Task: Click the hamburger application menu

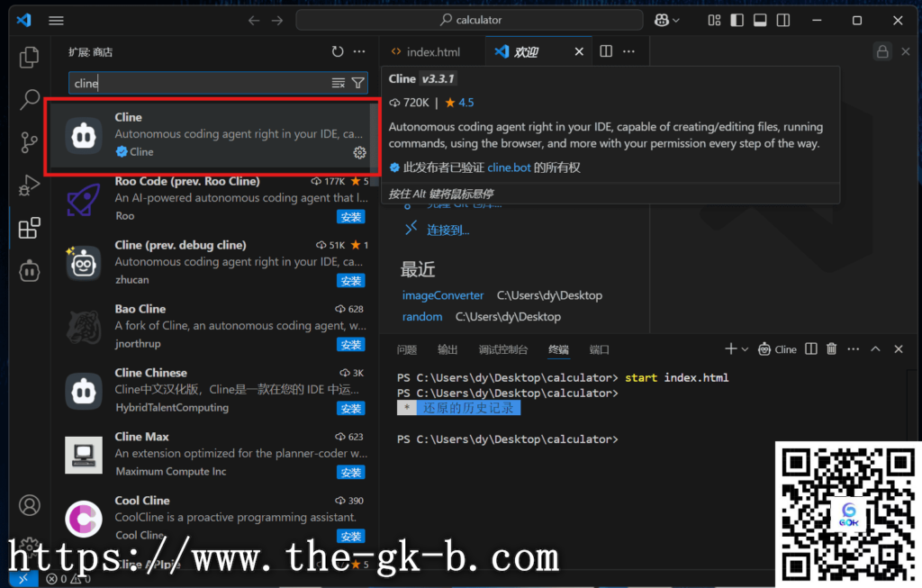Action: point(57,21)
